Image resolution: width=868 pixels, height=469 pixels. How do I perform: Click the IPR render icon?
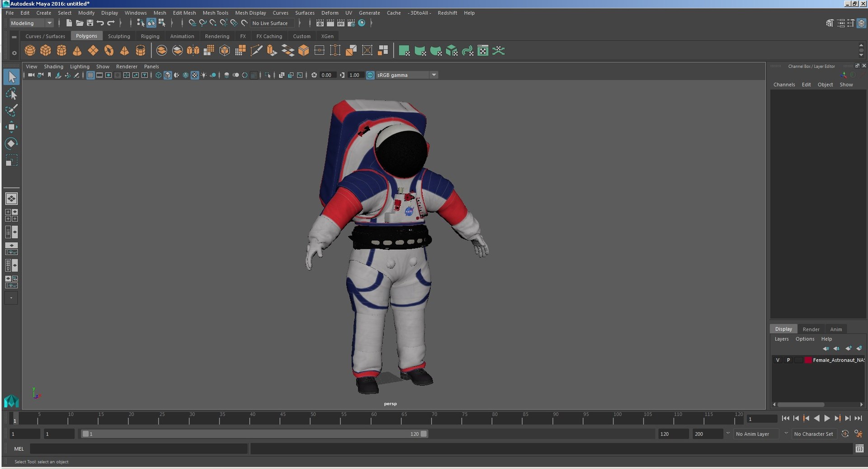341,23
